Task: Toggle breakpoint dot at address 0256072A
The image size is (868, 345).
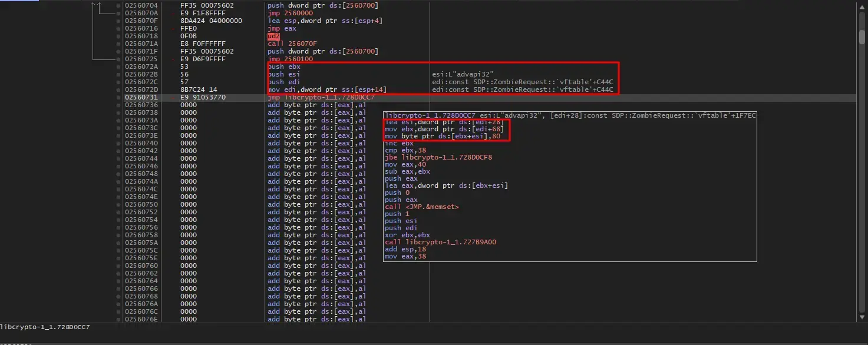Action: click(x=118, y=67)
